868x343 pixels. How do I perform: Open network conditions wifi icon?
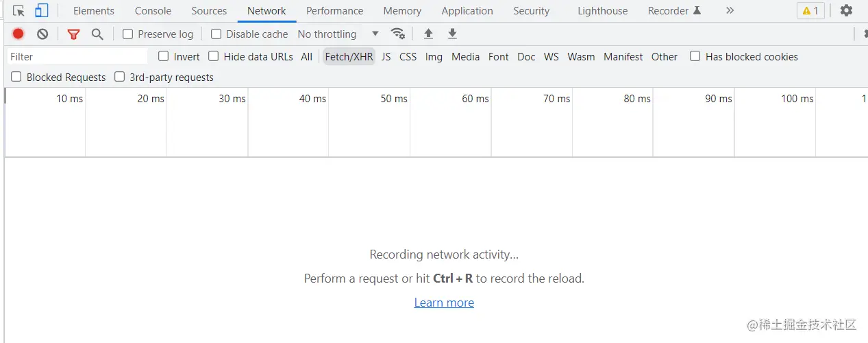point(397,34)
